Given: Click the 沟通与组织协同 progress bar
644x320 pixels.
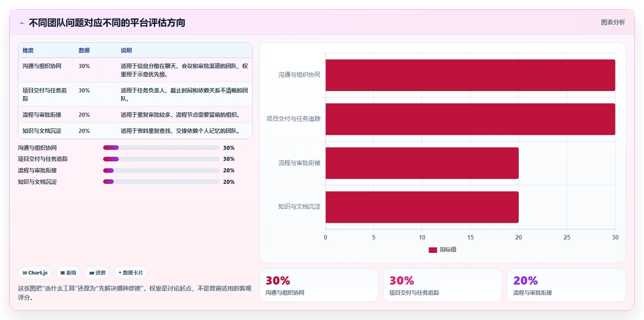Looking at the screenshot, I should pos(161,148).
